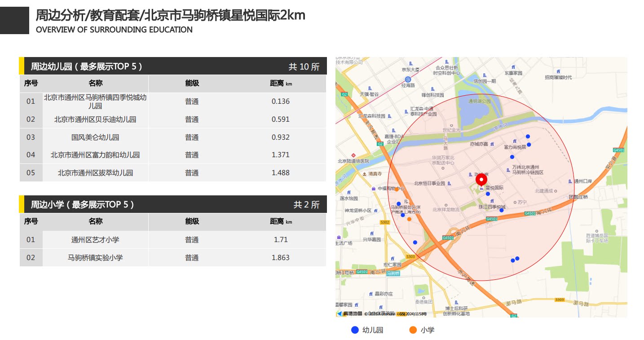Click the 1.71 distance value
Image resolution: width=644 pixels, height=340 pixels.
click(x=281, y=240)
